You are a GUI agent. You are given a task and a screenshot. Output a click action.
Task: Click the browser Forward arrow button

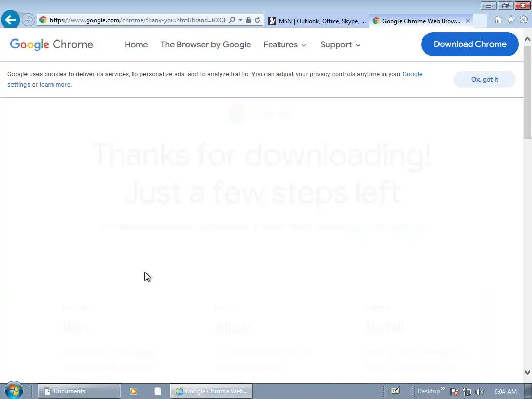tap(29, 20)
